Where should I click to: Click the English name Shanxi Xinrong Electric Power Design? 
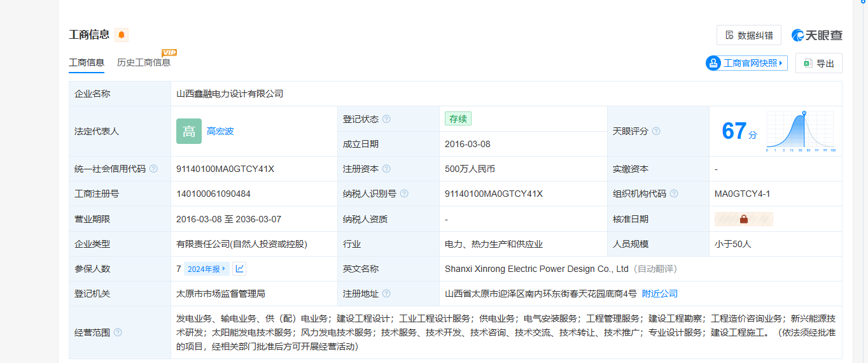[536, 269]
